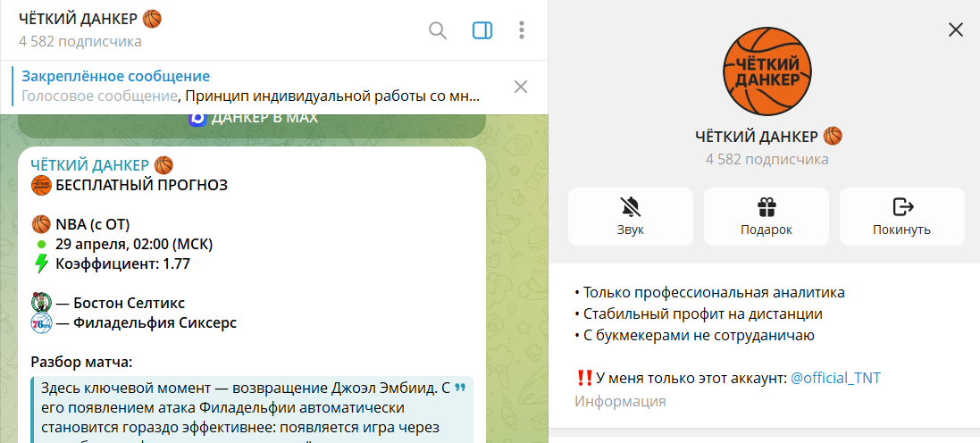Open the pinned message Закреплённое сообщение

(250, 87)
